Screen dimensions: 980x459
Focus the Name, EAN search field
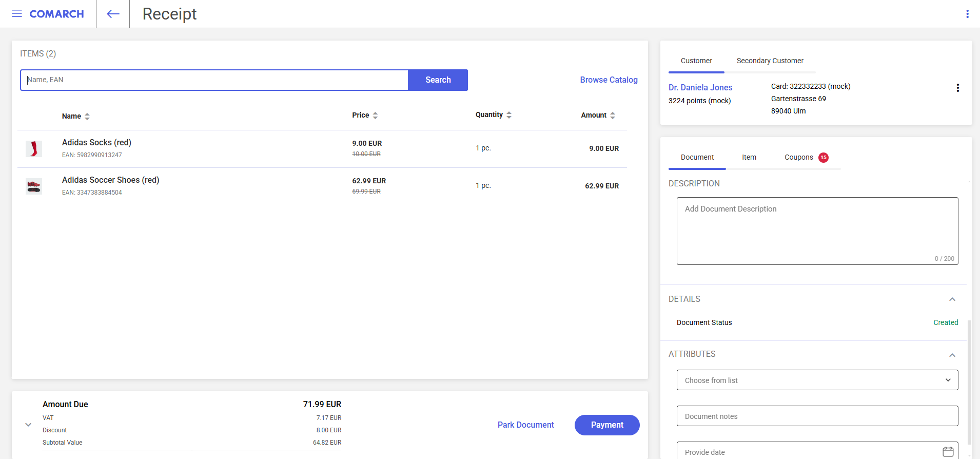pos(214,80)
